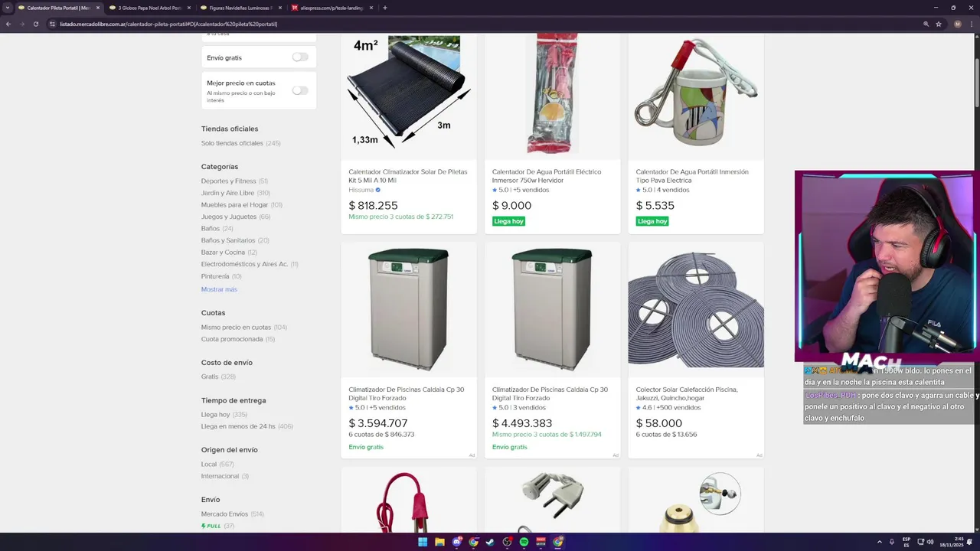The height and width of the screenshot is (551, 980).
Task: Expand categories with Mostrar más
Action: [219, 289]
